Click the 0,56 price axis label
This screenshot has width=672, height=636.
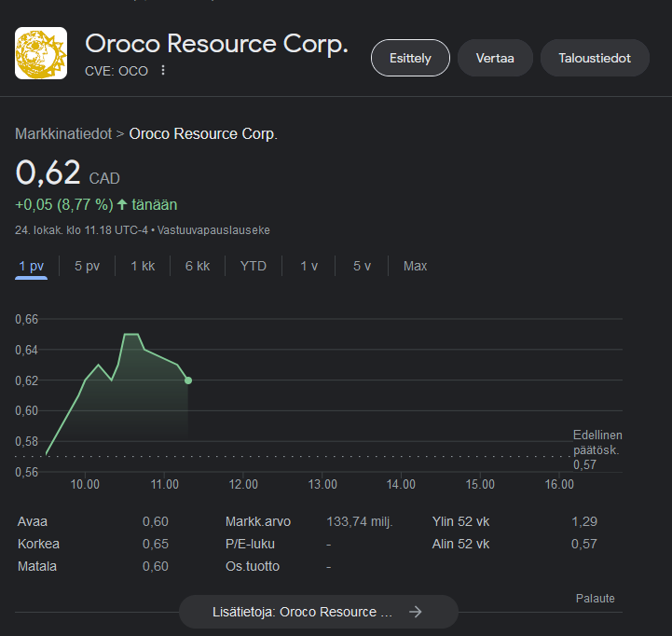(x=27, y=472)
